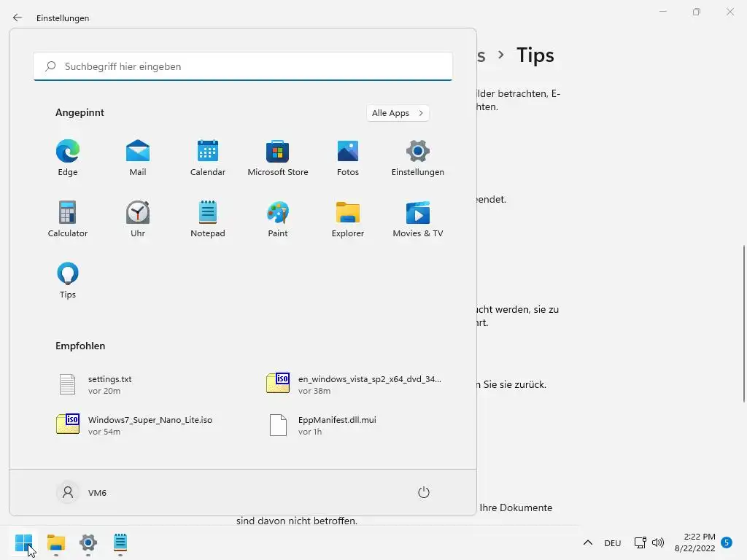Open pinned Notepad app
This screenshot has width=747, height=560.
[208, 219]
